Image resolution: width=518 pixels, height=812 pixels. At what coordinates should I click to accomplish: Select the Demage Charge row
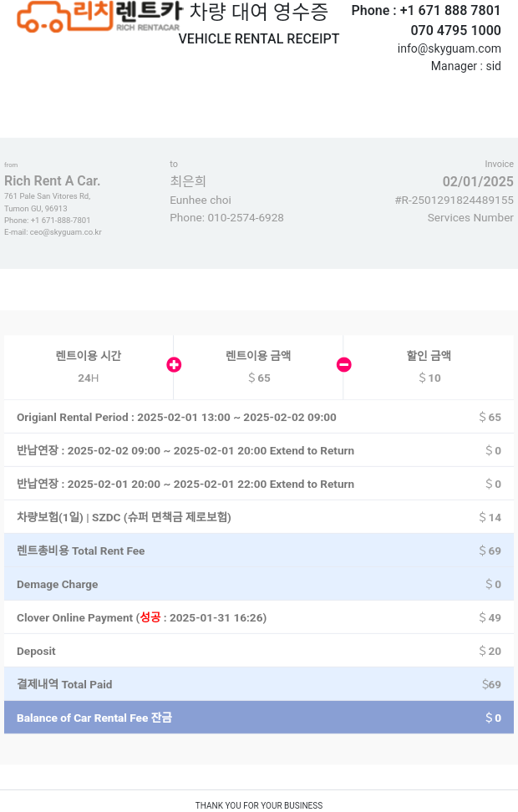tap(259, 584)
